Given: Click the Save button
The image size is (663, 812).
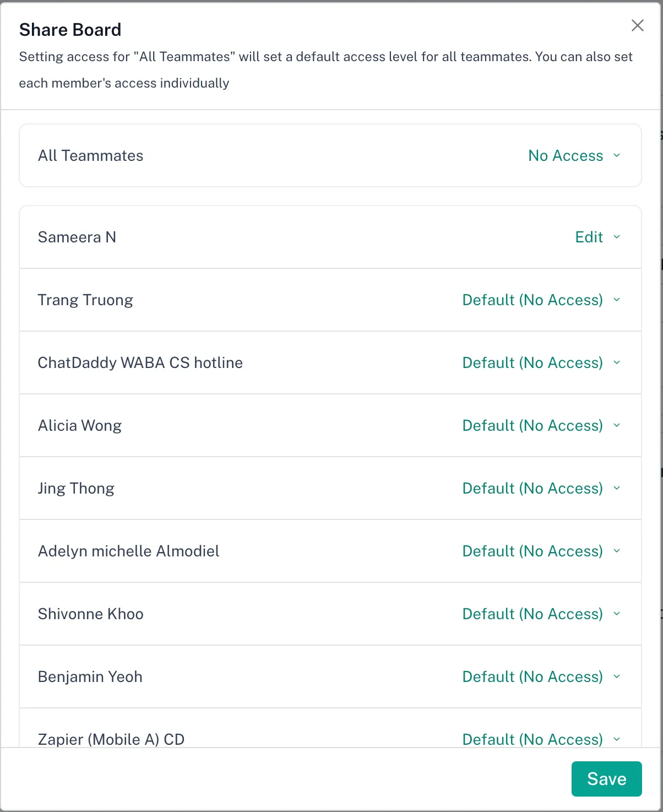Looking at the screenshot, I should tap(606, 778).
